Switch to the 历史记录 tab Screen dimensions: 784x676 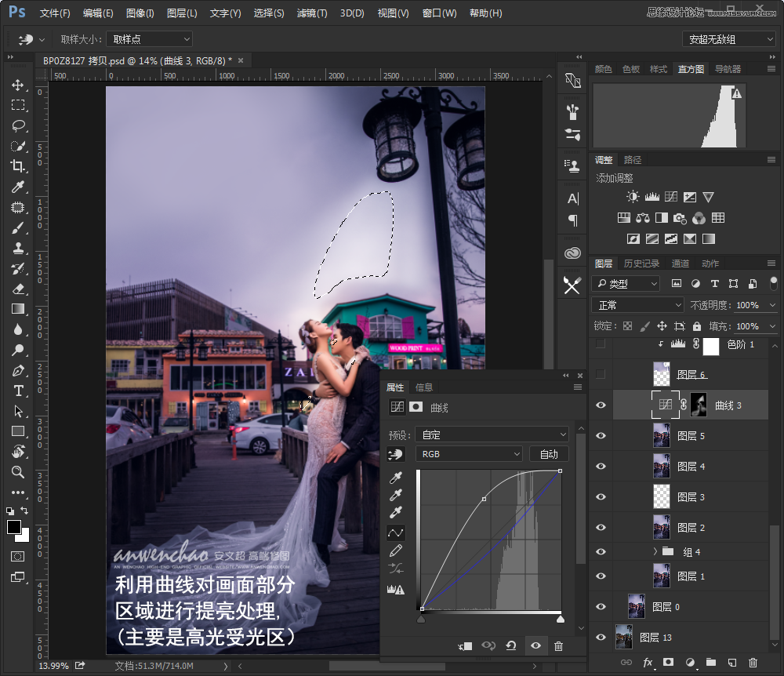(x=641, y=263)
